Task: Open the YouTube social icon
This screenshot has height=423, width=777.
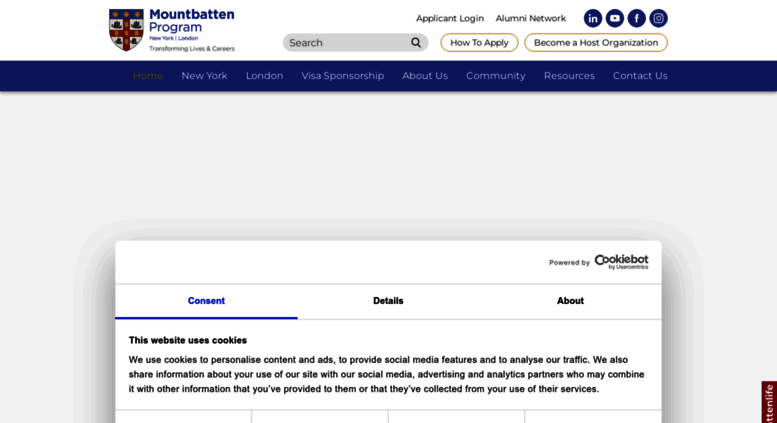Action: [x=615, y=18]
